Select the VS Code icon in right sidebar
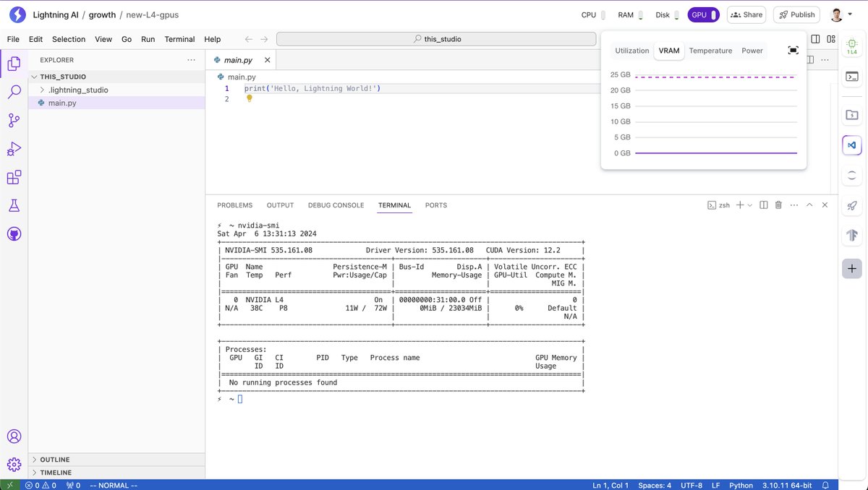The height and width of the screenshot is (490, 868). tap(851, 145)
